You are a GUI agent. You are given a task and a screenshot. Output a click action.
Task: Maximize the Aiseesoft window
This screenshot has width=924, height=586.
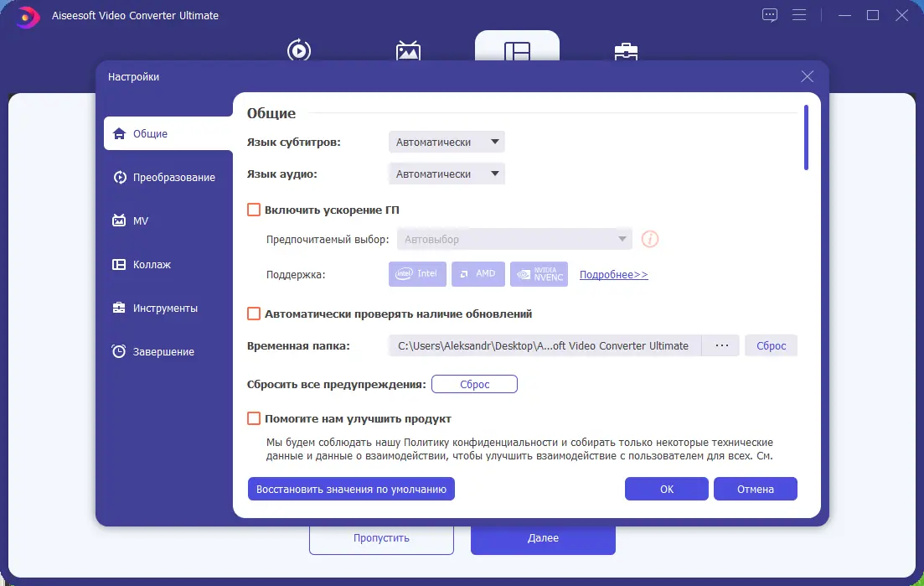[x=873, y=16]
